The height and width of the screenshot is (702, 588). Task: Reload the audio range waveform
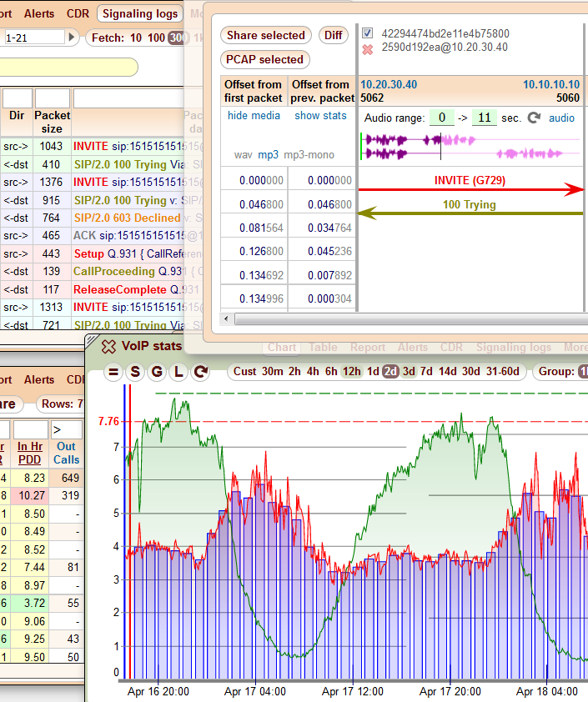pyautogui.click(x=534, y=118)
